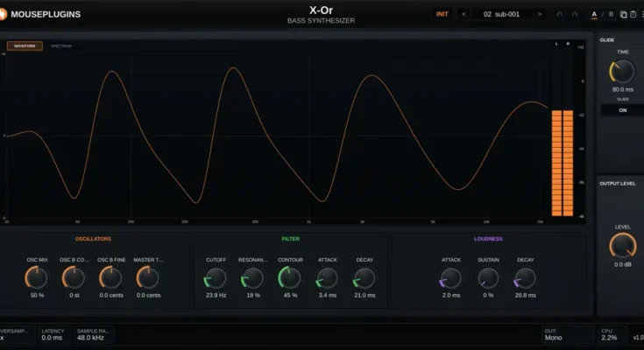Image resolution: width=644 pixels, height=350 pixels.
Task: Click the LATENCY 0.0 ms readout
Action: pos(53,334)
